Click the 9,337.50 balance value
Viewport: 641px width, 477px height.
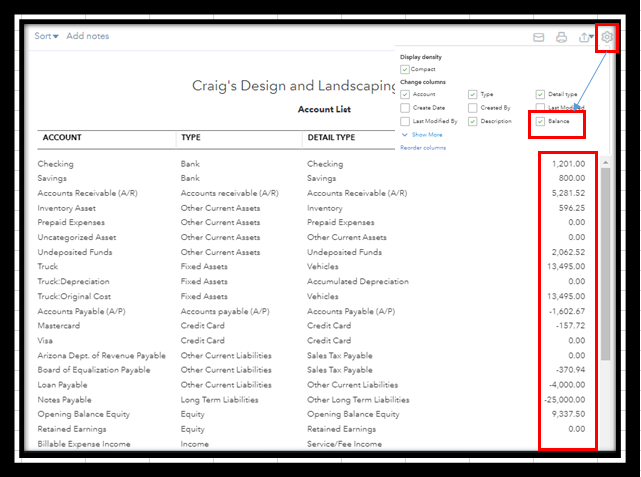tap(568, 414)
